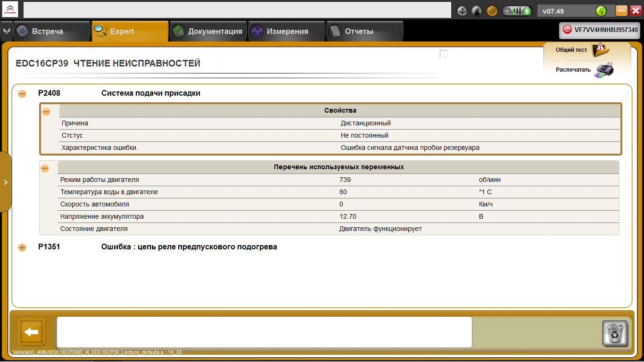Click Распечатать to print faults
This screenshot has width=644, height=362.
point(573,70)
